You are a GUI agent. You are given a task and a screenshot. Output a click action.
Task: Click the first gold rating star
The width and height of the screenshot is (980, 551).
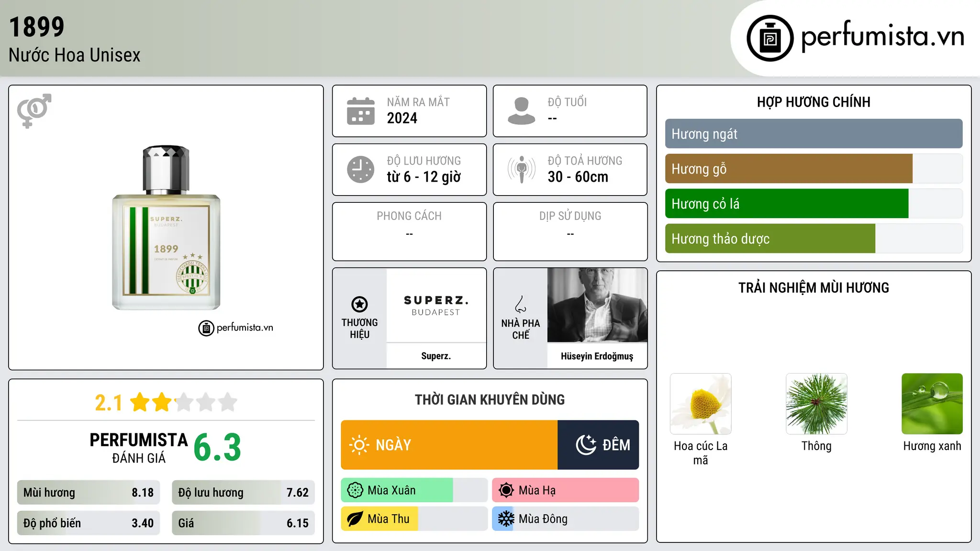pyautogui.click(x=140, y=402)
